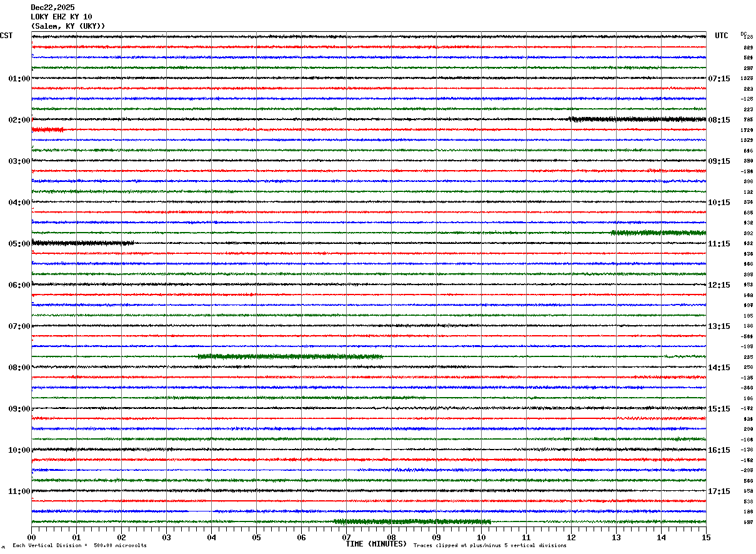Click the minute 07 axis tick label
The height and width of the screenshot is (554, 756).
click(346, 537)
